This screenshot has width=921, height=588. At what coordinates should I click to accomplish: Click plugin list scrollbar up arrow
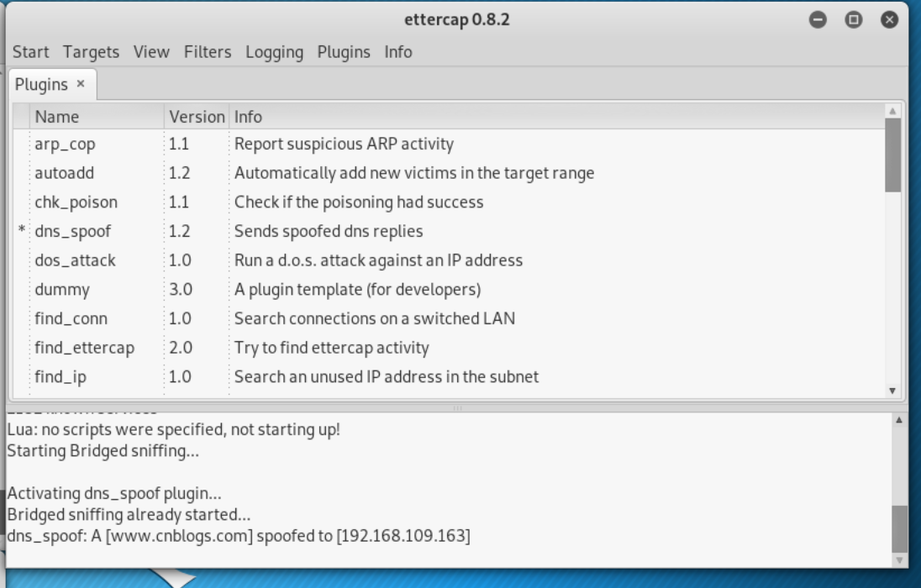point(892,110)
